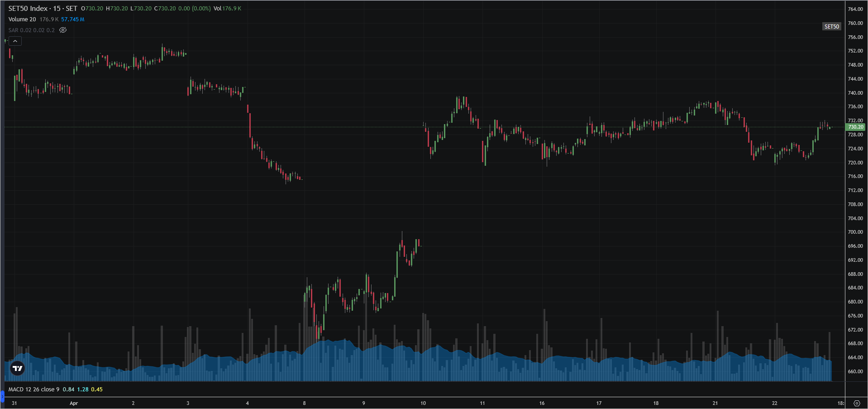This screenshot has height=409, width=868.
Task: Click the H730.20 high value
Action: [x=117, y=9]
